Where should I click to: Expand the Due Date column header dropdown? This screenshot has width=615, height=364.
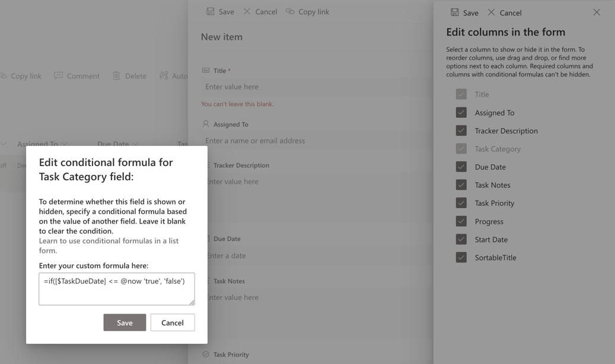(135, 144)
